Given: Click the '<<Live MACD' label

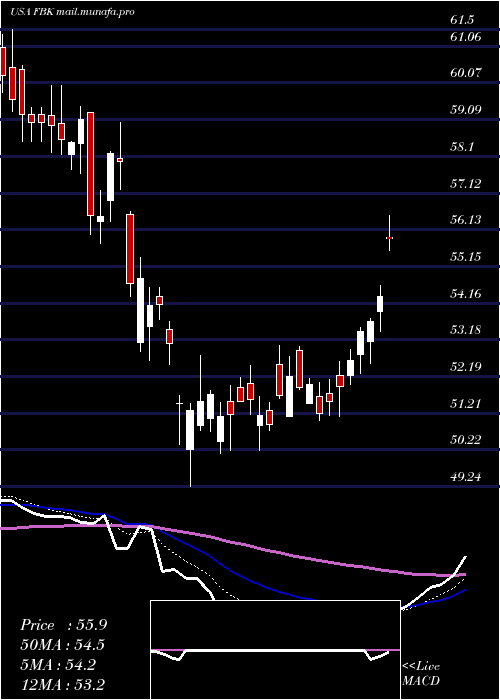Looking at the screenshot, I should tap(421, 674).
